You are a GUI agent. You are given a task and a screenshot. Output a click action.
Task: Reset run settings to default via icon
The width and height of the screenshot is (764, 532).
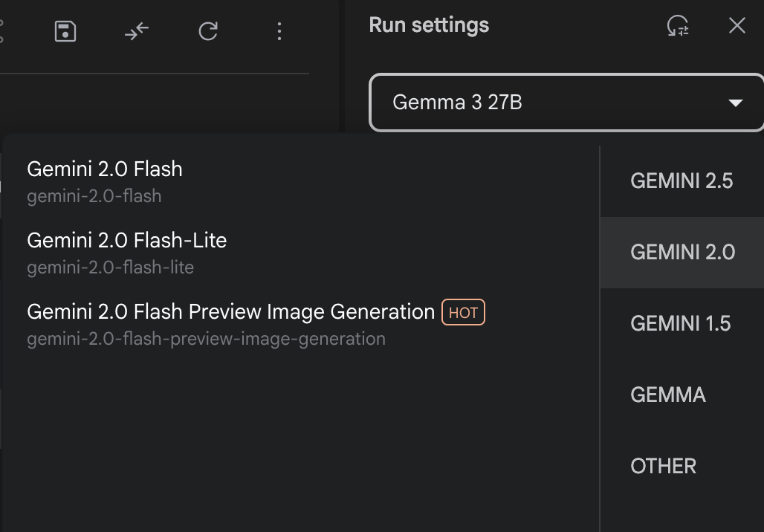678,25
